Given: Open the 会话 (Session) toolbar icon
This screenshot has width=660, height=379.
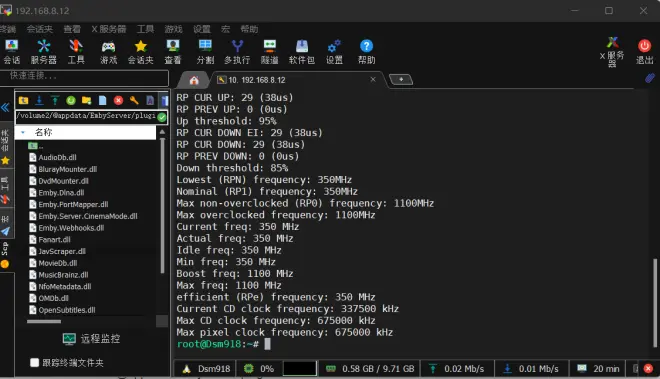Looking at the screenshot, I should pyautogui.click(x=11, y=51).
